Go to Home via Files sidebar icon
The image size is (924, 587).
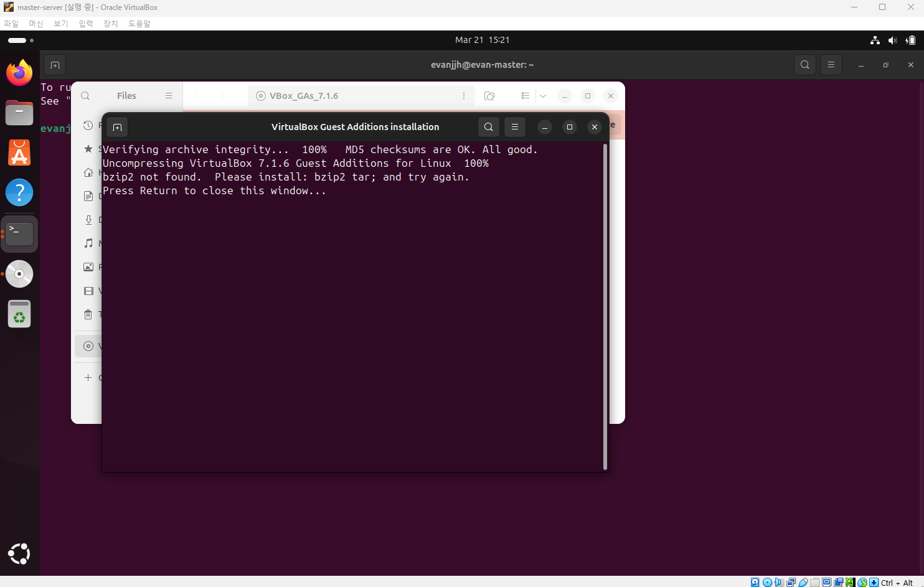tap(88, 172)
